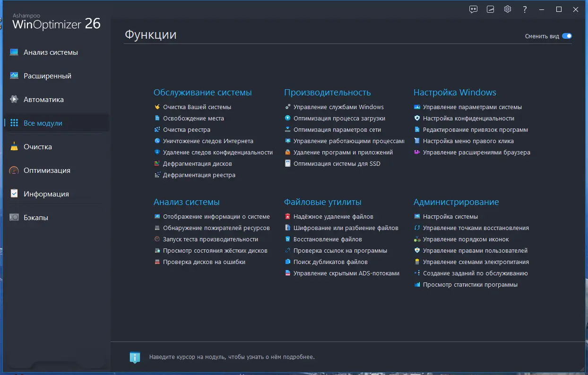The height and width of the screenshot is (375, 588).
Task: Click Оптимизация системы для SSD icon
Action: click(287, 163)
